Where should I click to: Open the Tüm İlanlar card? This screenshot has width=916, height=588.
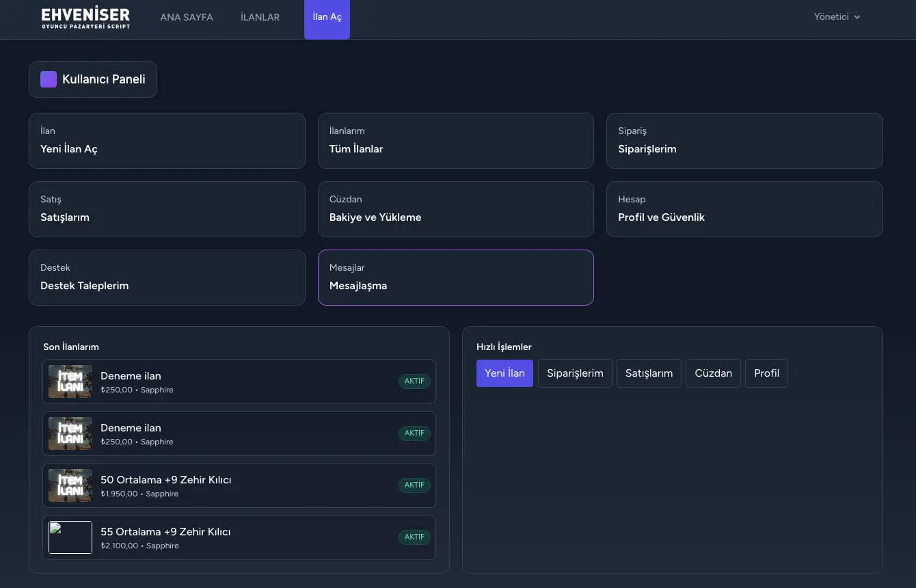pyautogui.click(x=455, y=141)
